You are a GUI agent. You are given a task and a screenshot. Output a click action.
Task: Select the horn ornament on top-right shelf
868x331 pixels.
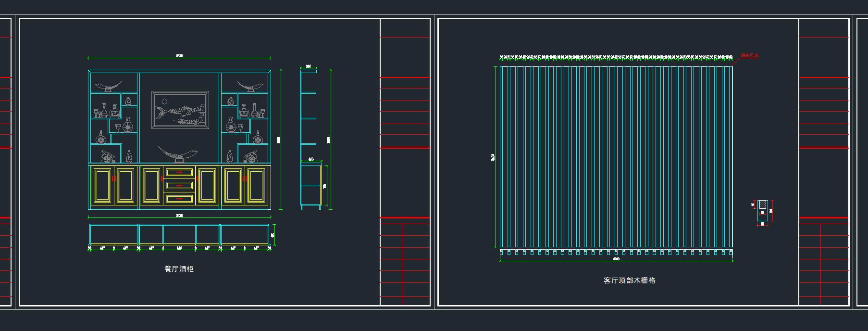point(250,87)
